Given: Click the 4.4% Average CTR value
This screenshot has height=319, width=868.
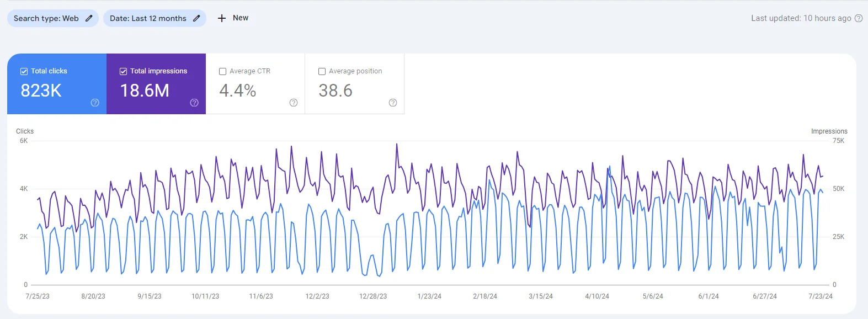Looking at the screenshot, I should click(238, 91).
